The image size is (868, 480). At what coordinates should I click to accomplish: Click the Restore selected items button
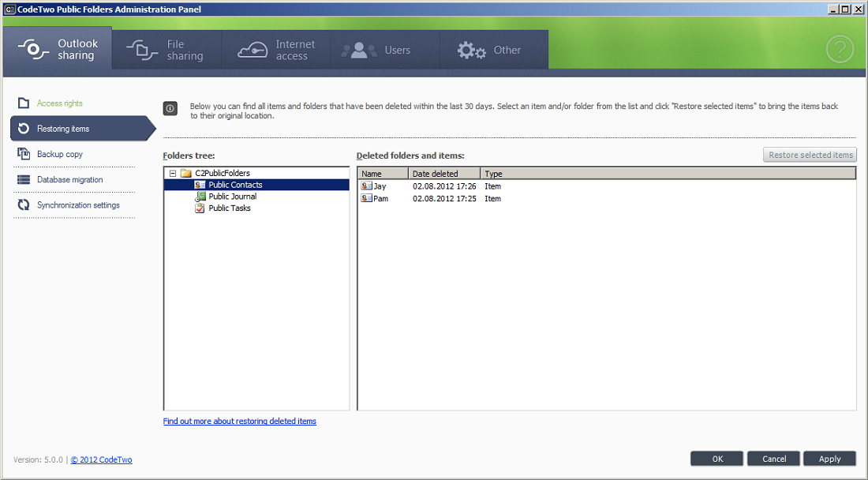click(810, 155)
